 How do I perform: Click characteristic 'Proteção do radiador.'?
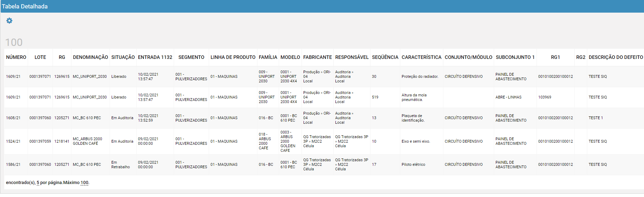click(x=420, y=76)
